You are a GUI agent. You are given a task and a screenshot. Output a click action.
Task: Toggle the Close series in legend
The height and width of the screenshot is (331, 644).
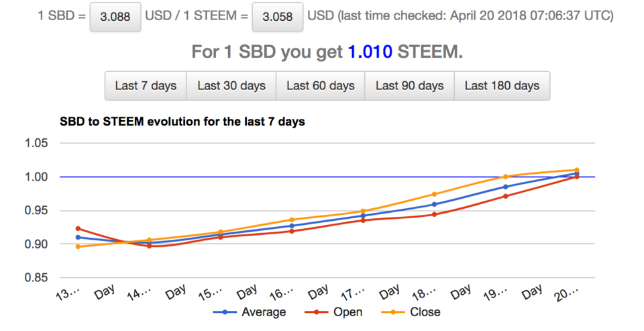point(425,312)
